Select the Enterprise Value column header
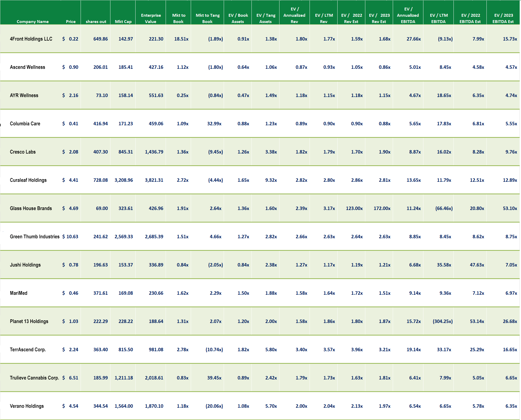521x420 pixels. click(151, 18)
